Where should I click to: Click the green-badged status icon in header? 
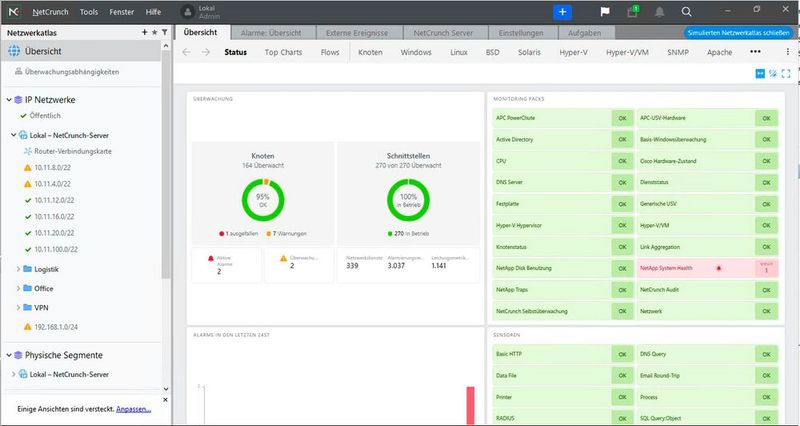pyautogui.click(x=632, y=12)
